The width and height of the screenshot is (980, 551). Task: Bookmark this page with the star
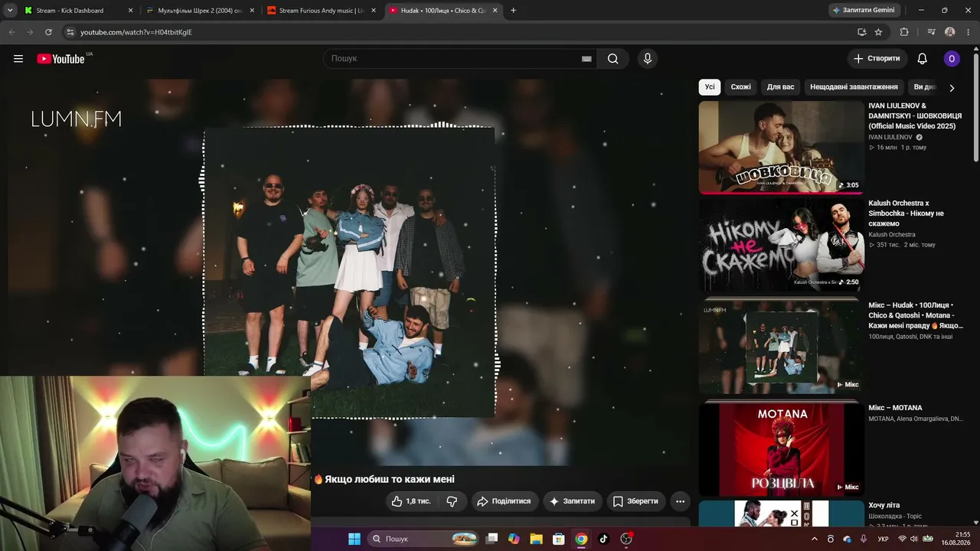click(x=878, y=32)
